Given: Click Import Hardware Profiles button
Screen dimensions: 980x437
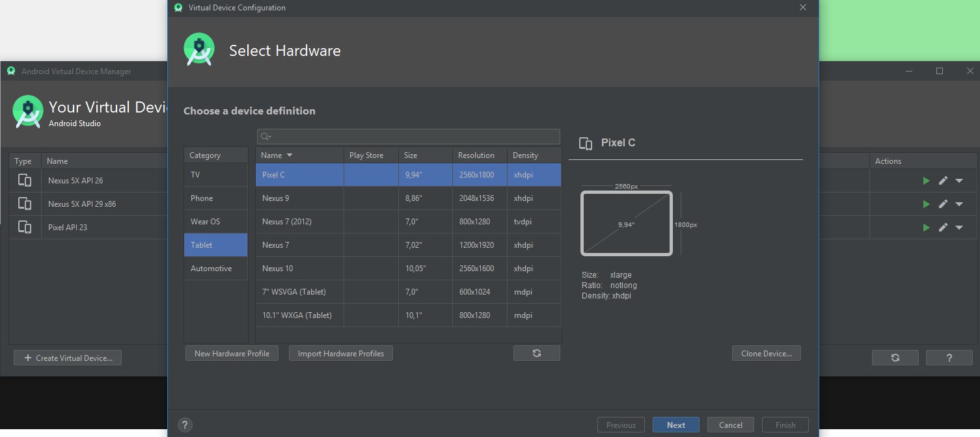Looking at the screenshot, I should [341, 353].
